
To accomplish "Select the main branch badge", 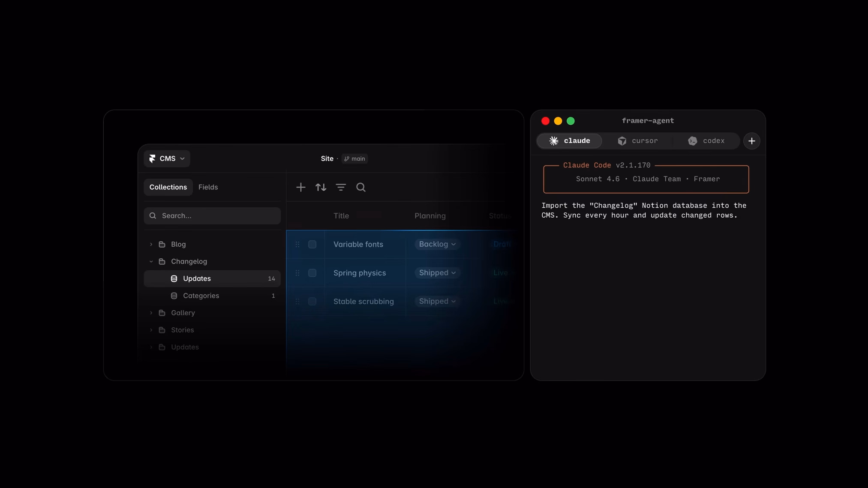I will coord(354,159).
